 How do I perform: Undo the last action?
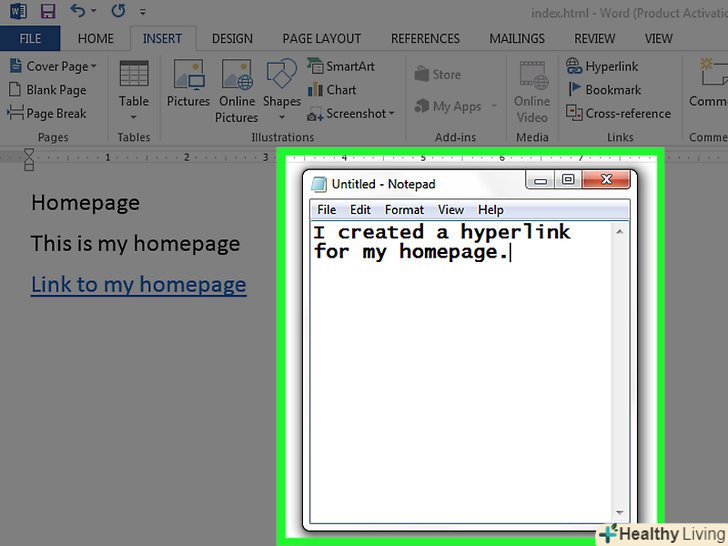pos(78,10)
